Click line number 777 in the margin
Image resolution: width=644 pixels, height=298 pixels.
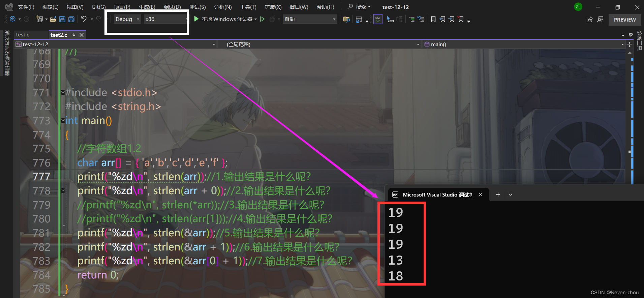[41, 177]
